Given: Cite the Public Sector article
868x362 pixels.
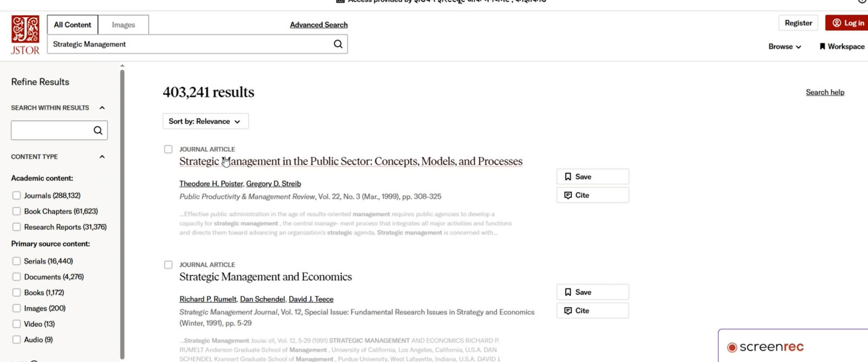Looking at the screenshot, I should (x=592, y=195).
